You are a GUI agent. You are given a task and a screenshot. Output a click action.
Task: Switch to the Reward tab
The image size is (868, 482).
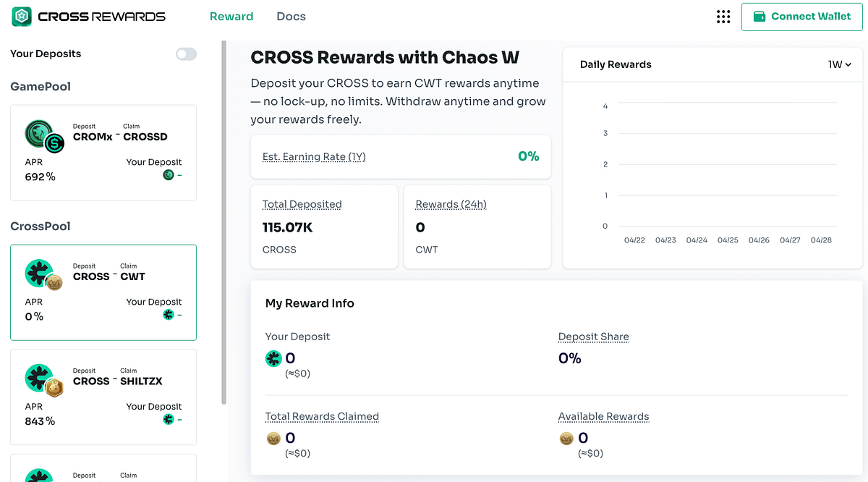pyautogui.click(x=231, y=17)
